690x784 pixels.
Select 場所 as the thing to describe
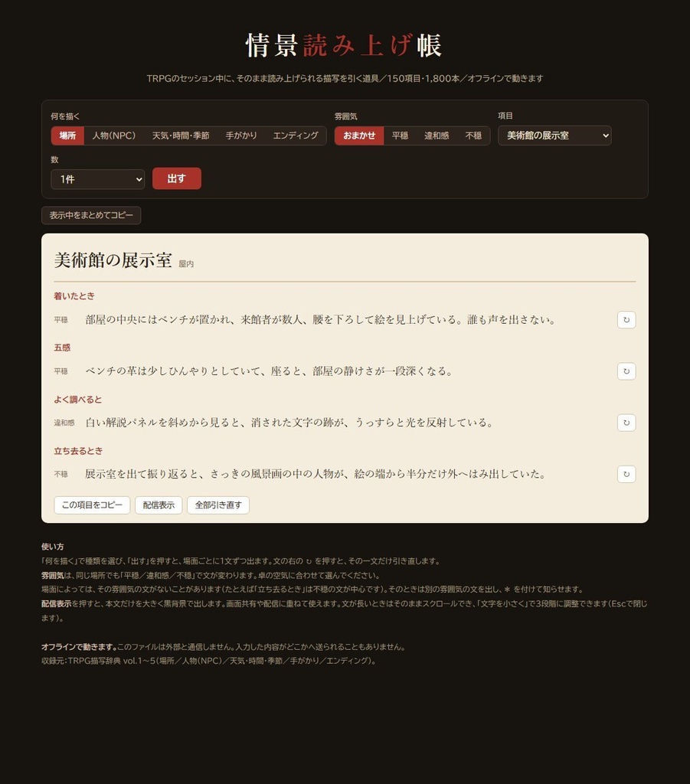tap(67, 136)
